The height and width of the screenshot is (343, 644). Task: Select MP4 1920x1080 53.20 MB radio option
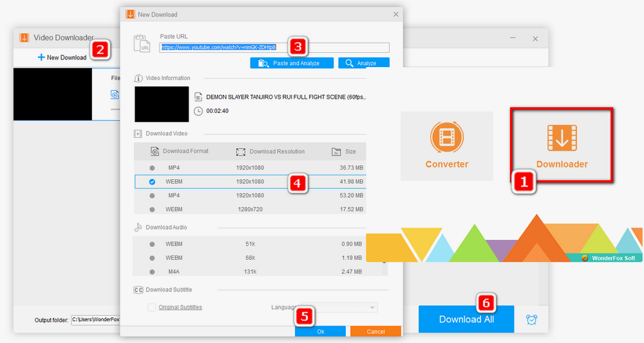(152, 196)
